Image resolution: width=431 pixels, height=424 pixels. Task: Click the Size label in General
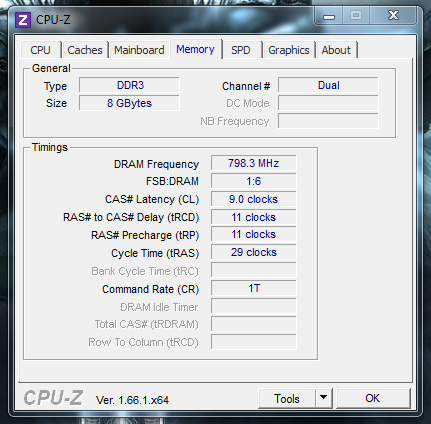56,103
